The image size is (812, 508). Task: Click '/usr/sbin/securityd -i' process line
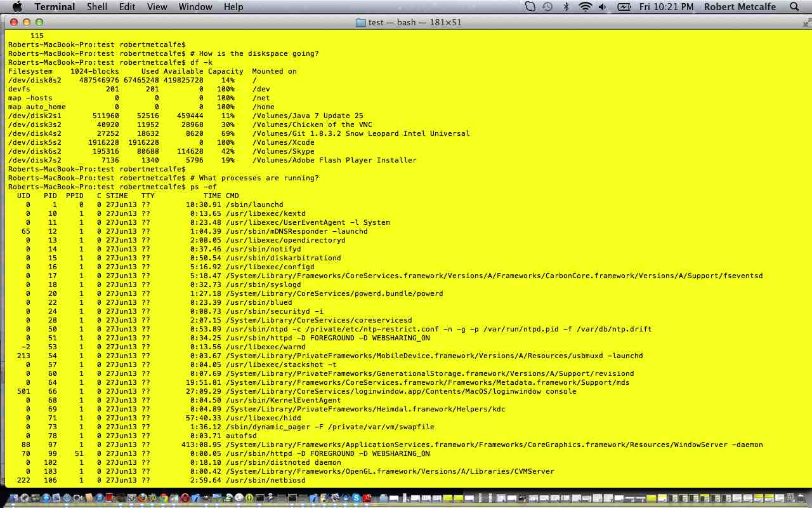274,311
